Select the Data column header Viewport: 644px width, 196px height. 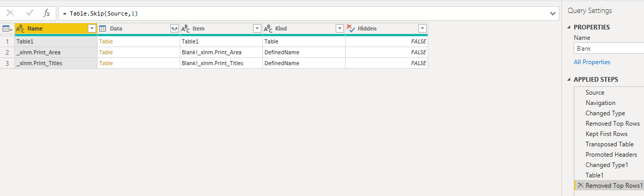click(138, 29)
